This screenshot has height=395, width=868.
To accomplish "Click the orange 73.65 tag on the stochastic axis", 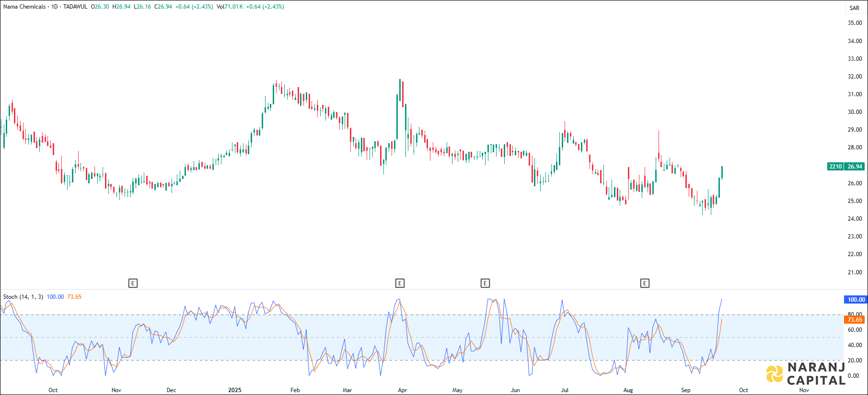I will click(x=855, y=320).
